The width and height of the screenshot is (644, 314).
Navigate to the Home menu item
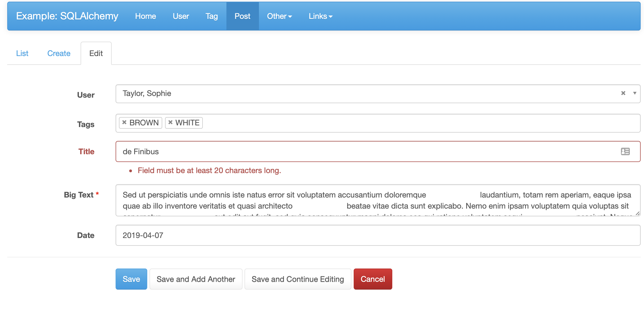tap(145, 16)
